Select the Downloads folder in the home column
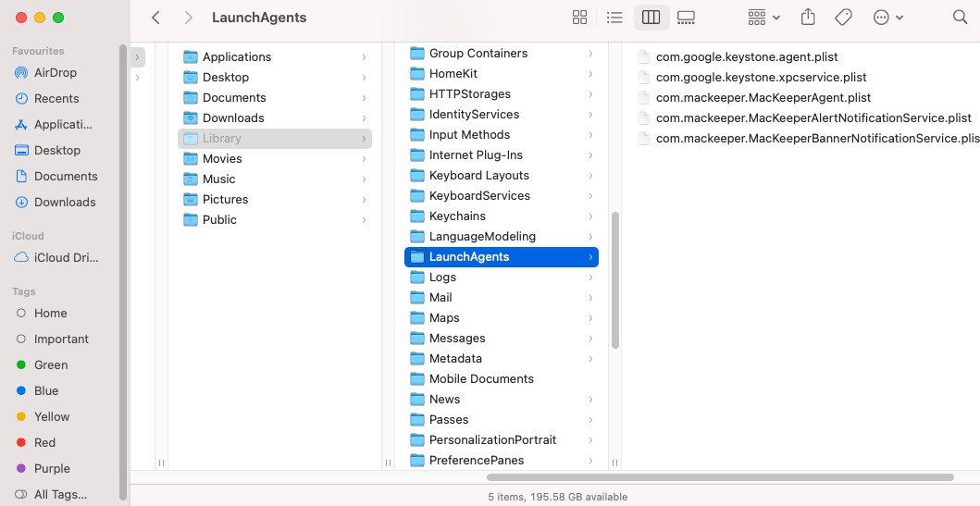 (275, 118)
